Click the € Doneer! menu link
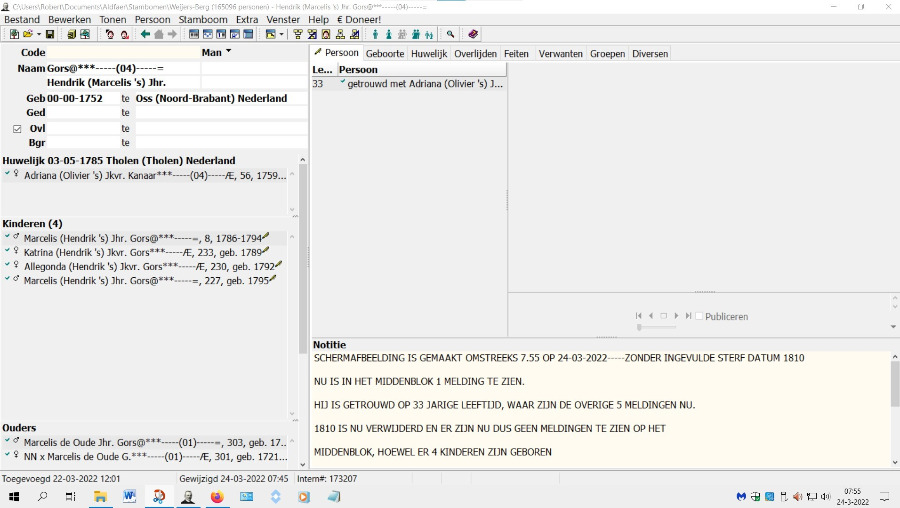Image resolution: width=900 pixels, height=508 pixels. pos(357,19)
